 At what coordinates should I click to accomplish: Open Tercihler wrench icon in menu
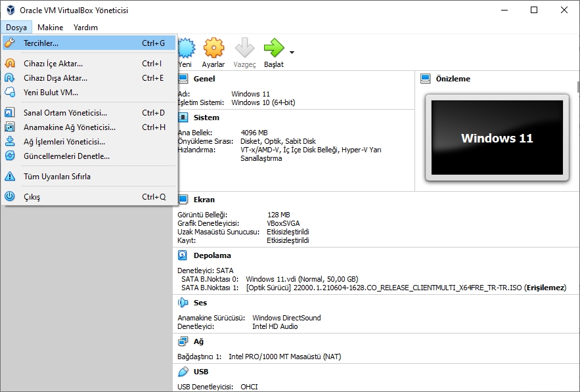pos(10,43)
